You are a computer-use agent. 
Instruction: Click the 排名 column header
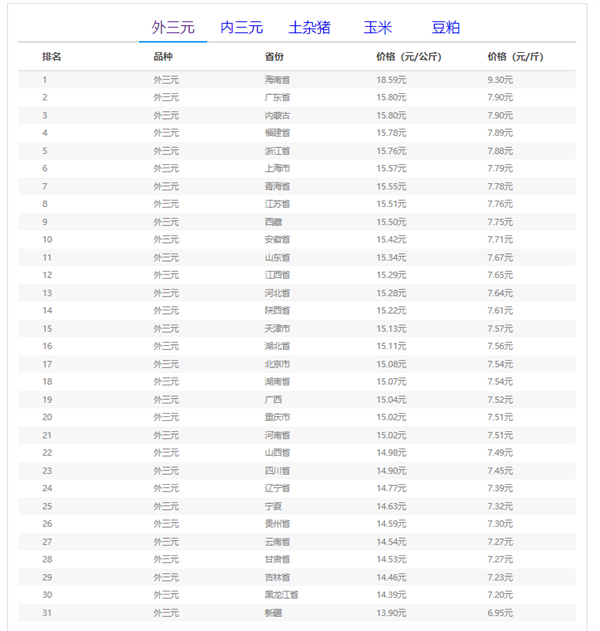point(52,57)
